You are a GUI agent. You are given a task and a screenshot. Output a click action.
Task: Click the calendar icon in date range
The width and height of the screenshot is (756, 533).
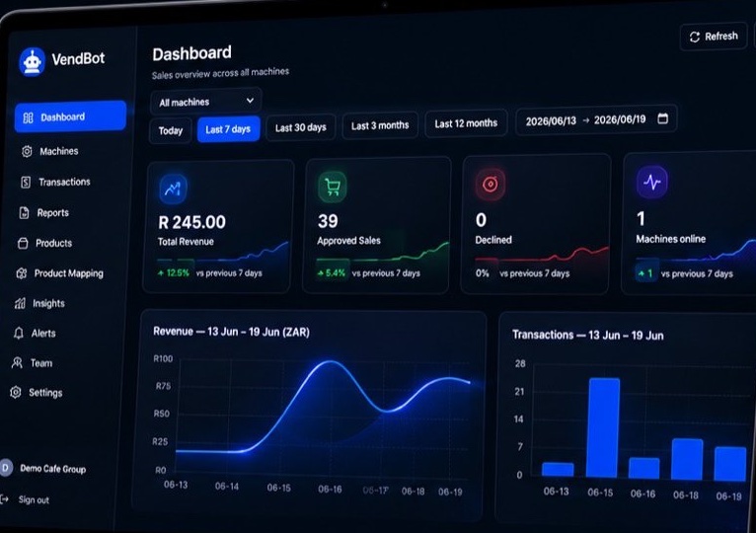pyautogui.click(x=663, y=118)
